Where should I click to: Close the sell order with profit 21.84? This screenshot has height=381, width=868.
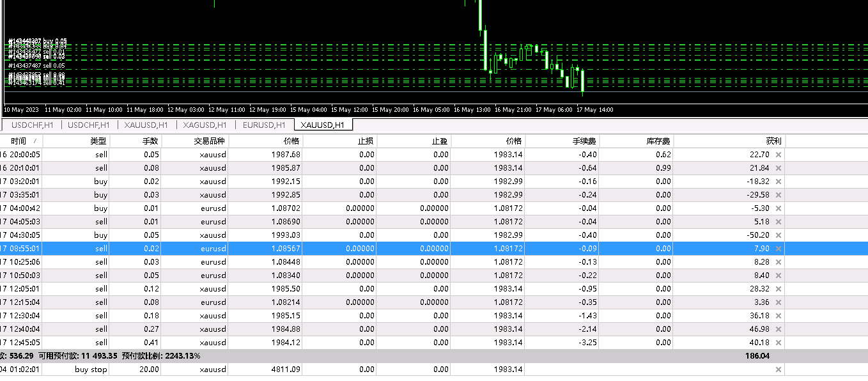[778, 168]
